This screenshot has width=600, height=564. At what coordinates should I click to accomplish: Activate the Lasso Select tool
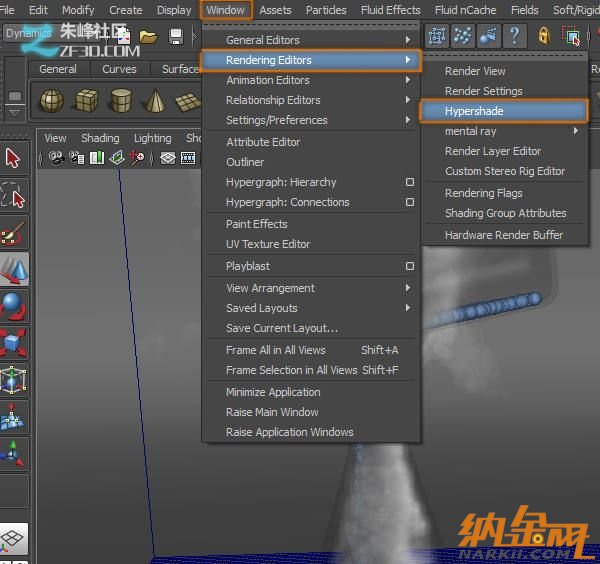click(13, 195)
